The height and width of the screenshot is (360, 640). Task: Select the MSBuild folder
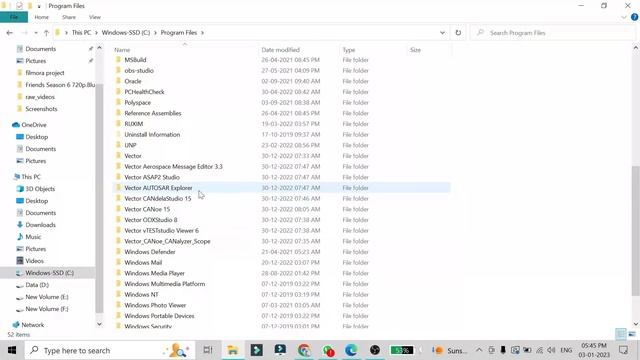(135, 60)
